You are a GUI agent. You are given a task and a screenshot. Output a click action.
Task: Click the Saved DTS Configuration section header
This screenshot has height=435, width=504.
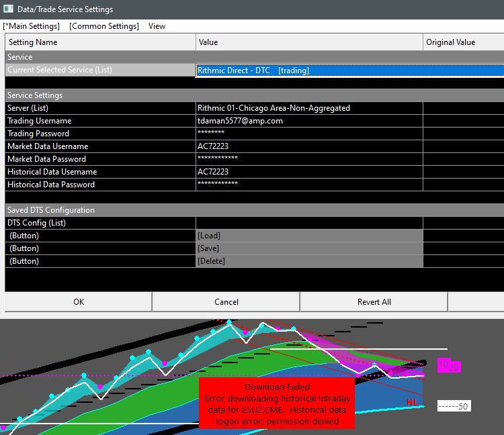255,210
